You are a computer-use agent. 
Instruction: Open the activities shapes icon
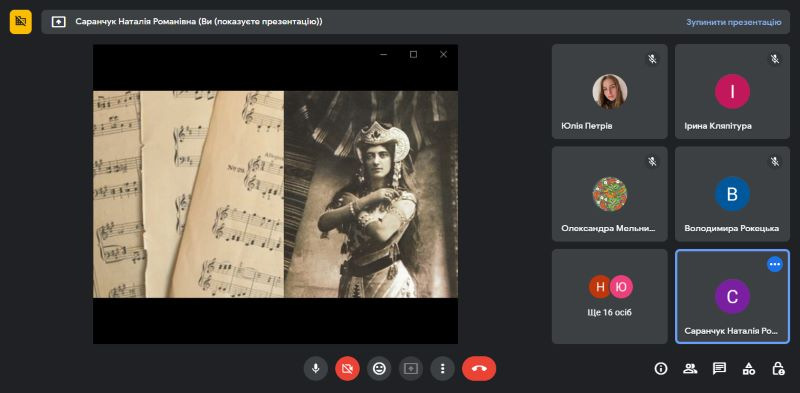748,369
